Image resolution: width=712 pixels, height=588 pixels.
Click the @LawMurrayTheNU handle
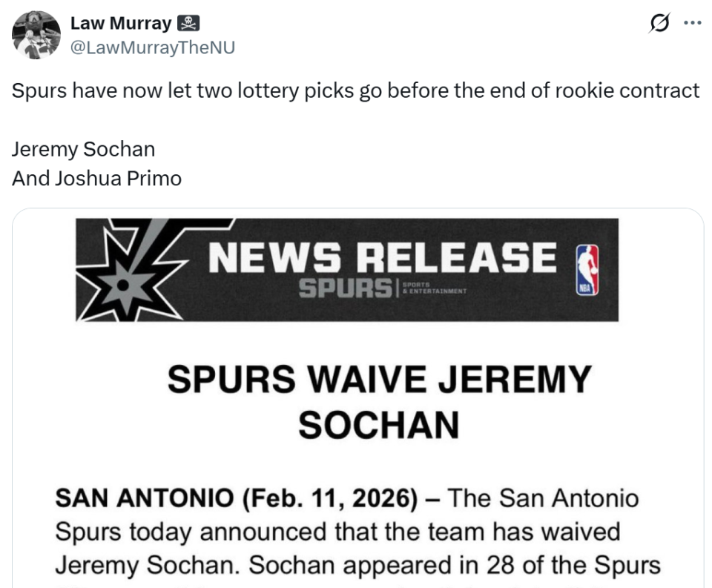pos(152,47)
